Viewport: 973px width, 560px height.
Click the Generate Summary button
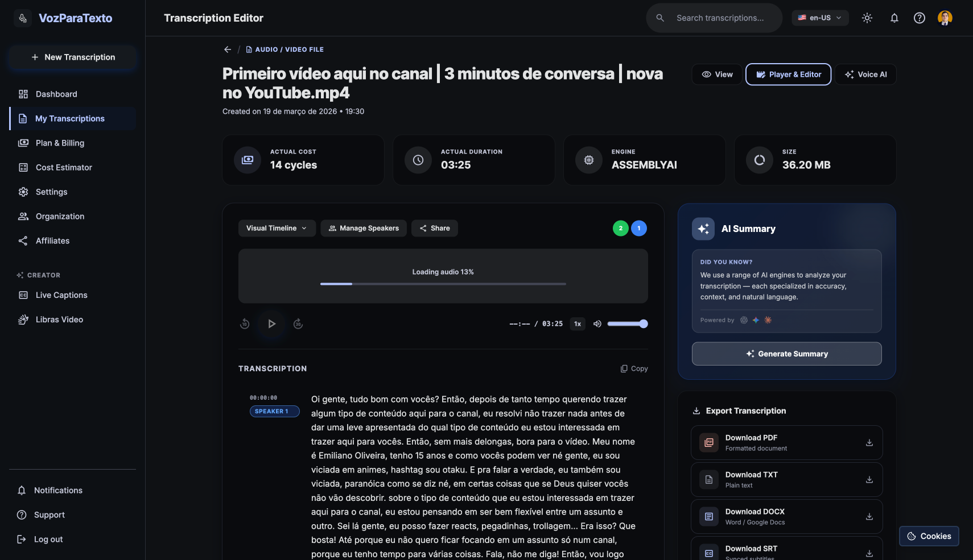[x=787, y=354]
